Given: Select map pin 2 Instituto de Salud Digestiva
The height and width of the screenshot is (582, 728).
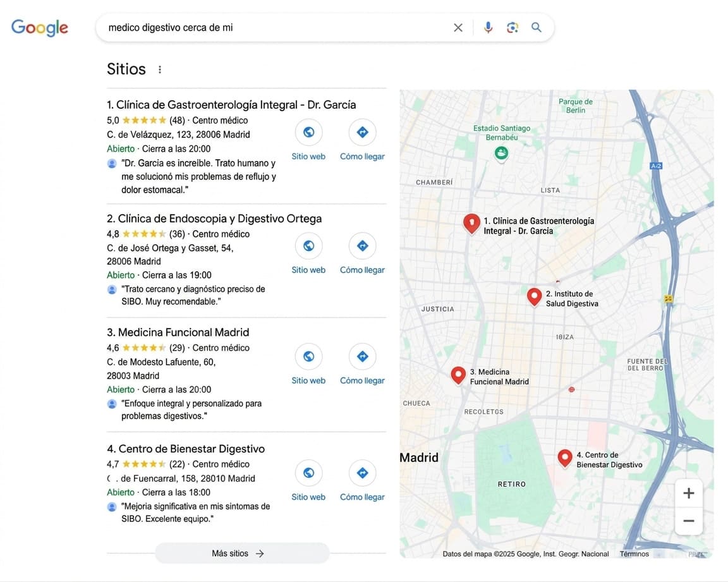Looking at the screenshot, I should (534, 296).
